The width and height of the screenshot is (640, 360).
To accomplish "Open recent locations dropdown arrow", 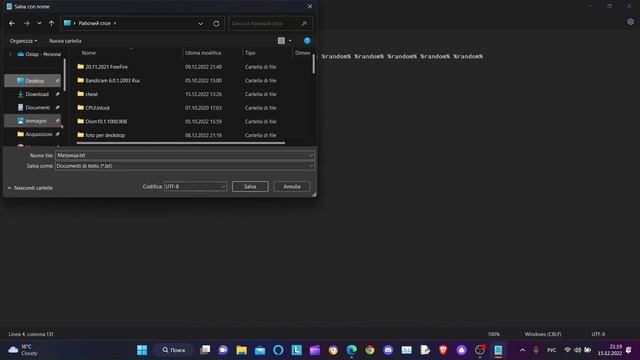I will click(39, 24).
